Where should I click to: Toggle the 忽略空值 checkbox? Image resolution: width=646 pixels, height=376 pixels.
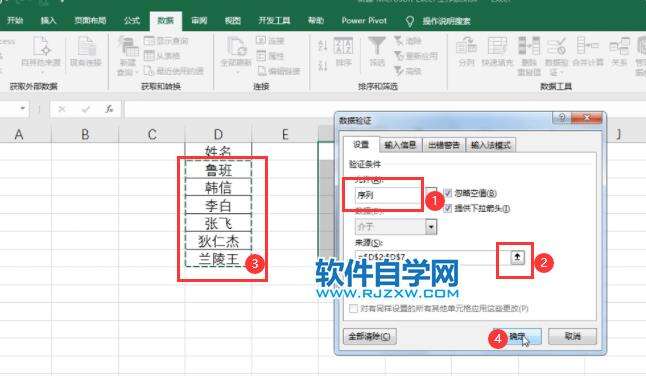pos(448,193)
